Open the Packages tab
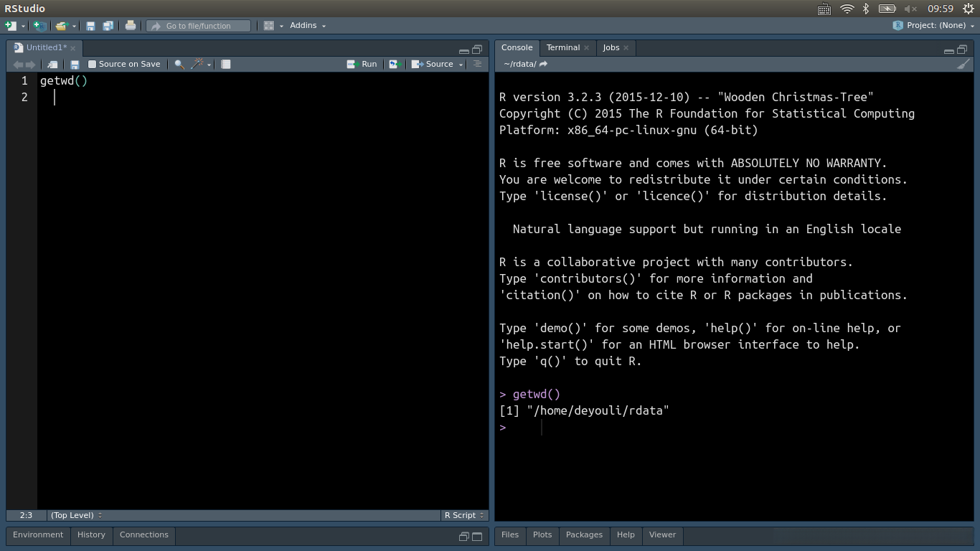Image resolution: width=980 pixels, height=551 pixels. click(584, 534)
